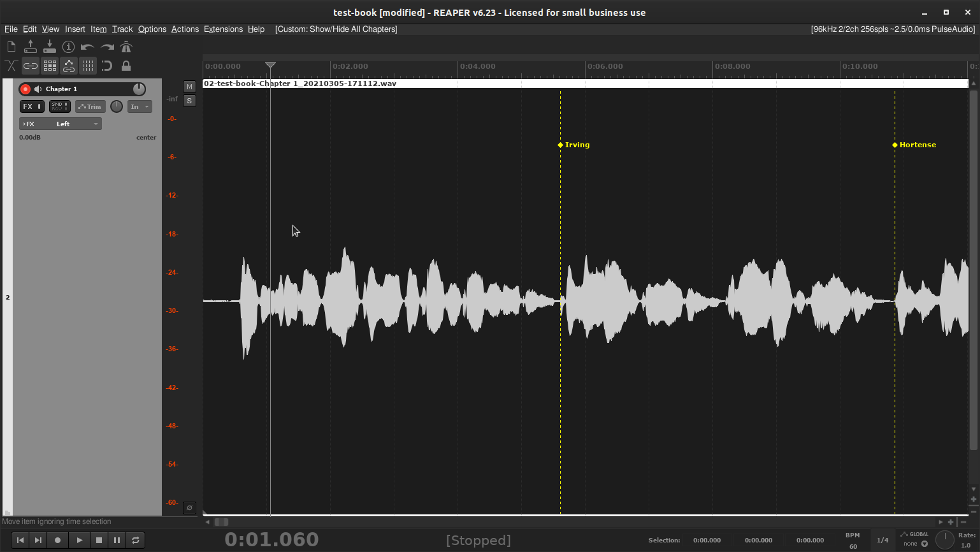Viewport: 980px width, 552px height.
Task: Click the transport Stop button
Action: tap(99, 540)
